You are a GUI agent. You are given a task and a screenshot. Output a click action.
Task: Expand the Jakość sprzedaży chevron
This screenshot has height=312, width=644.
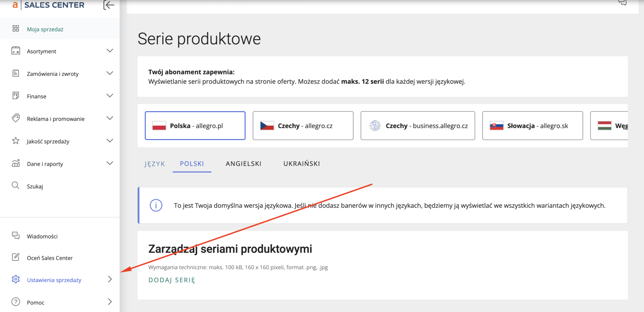[x=110, y=141]
